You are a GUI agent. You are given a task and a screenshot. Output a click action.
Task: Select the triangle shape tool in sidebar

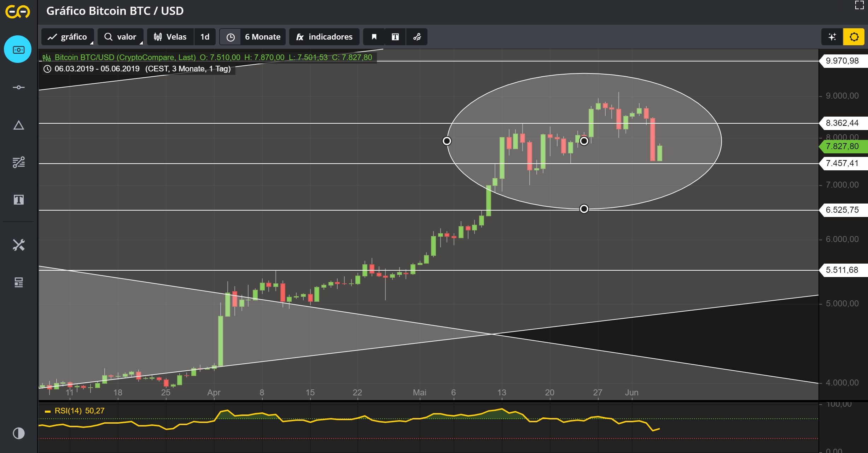(x=18, y=125)
